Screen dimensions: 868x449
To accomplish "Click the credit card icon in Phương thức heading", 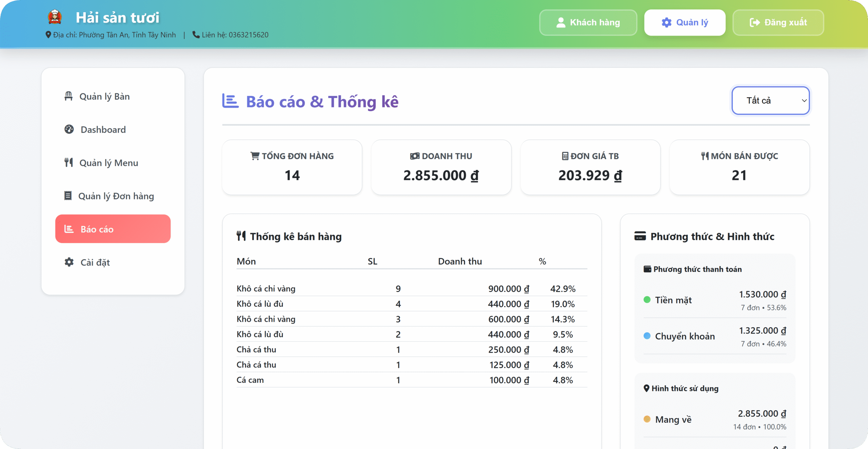I will [640, 236].
